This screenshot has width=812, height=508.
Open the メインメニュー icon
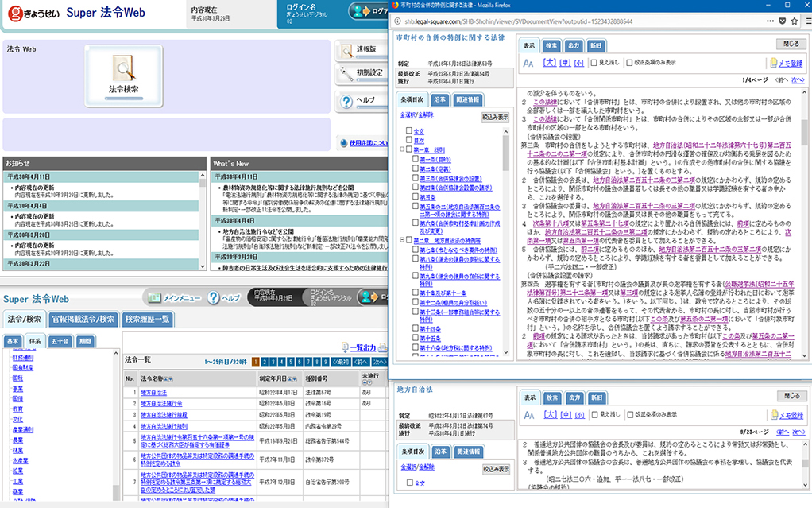(x=154, y=297)
